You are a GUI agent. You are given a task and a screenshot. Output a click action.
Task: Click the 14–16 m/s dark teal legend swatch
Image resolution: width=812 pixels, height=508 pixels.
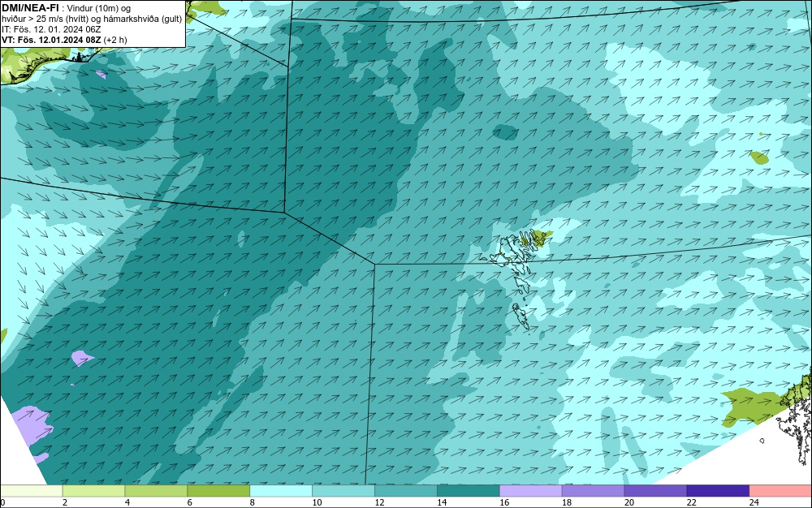(469, 491)
